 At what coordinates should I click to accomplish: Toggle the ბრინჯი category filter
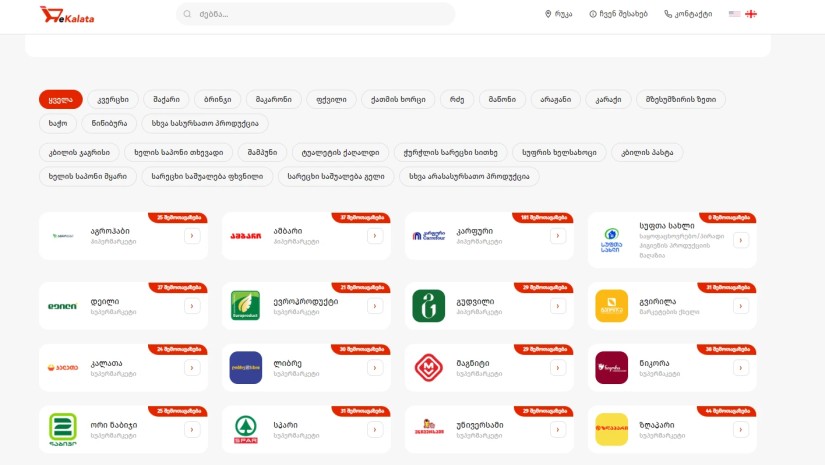[x=217, y=99]
